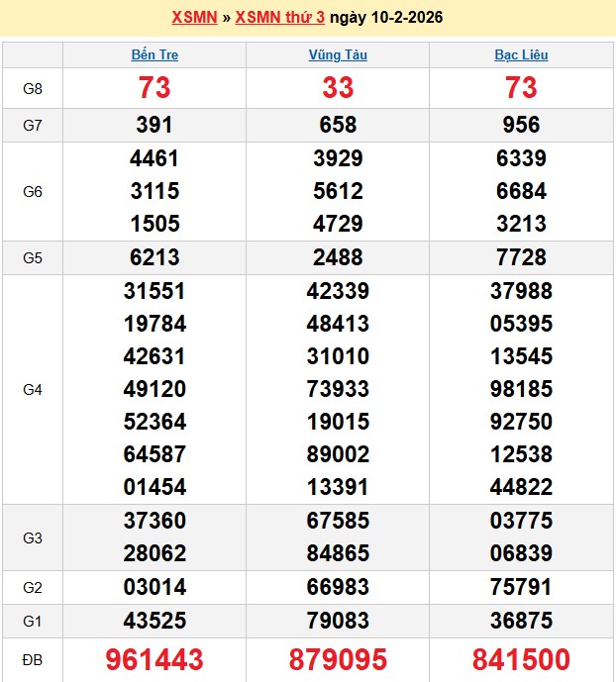This screenshot has width=616, height=682.
Task: Click Vũng Tàu special prize 879095
Action: tap(338, 659)
